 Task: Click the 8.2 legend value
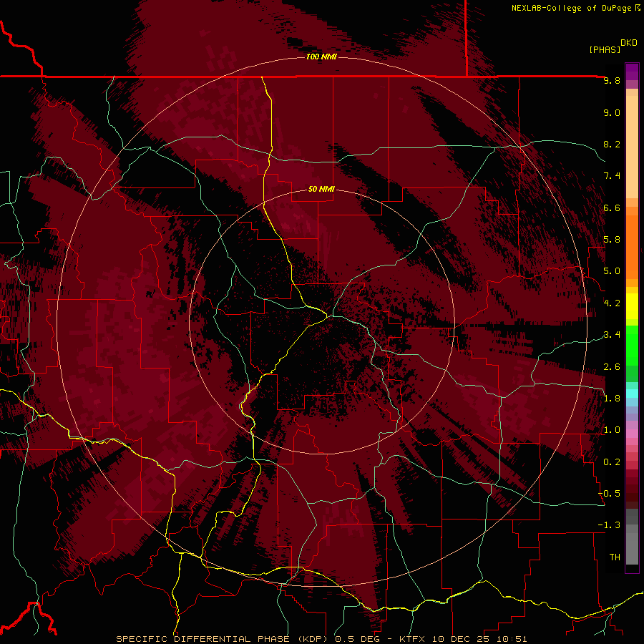[x=612, y=144]
